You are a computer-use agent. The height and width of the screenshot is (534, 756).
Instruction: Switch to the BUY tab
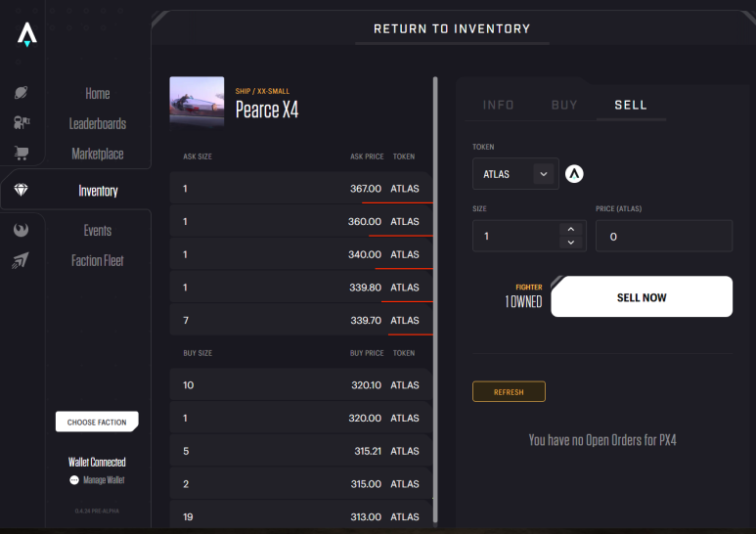tap(564, 105)
